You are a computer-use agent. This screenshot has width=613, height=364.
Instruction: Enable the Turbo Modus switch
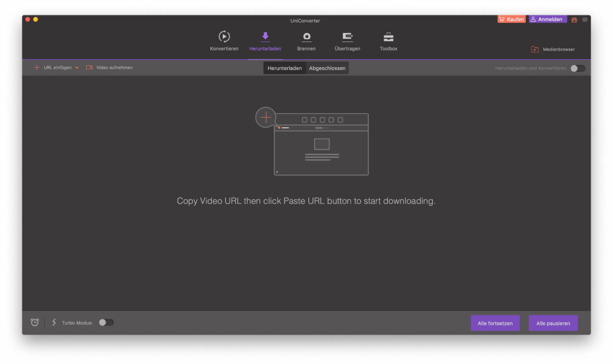(x=106, y=323)
